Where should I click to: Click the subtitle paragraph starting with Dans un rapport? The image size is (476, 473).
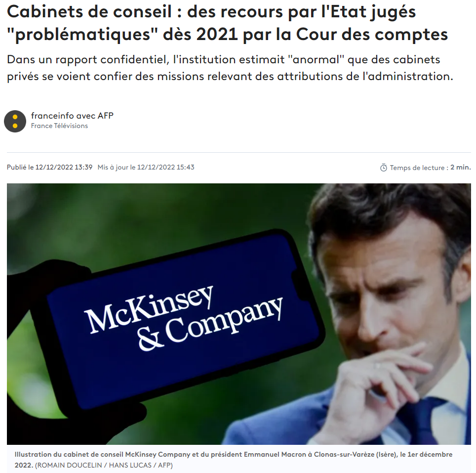coord(230,68)
